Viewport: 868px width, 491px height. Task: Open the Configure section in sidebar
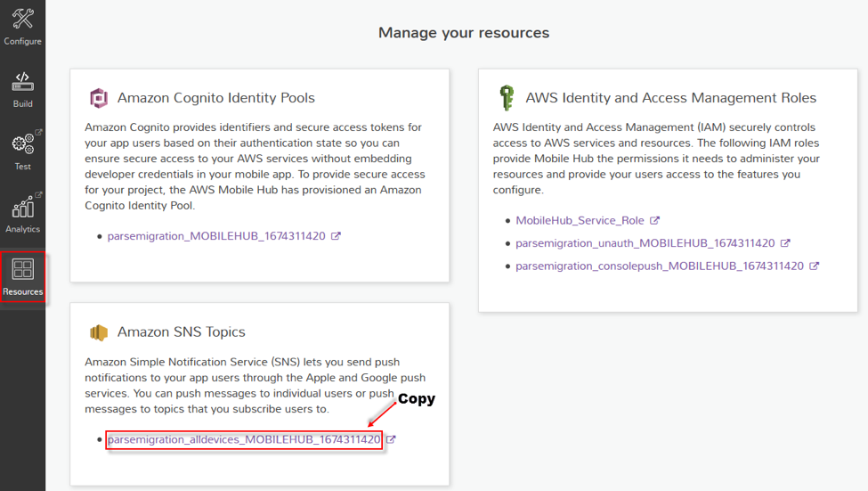click(22, 26)
